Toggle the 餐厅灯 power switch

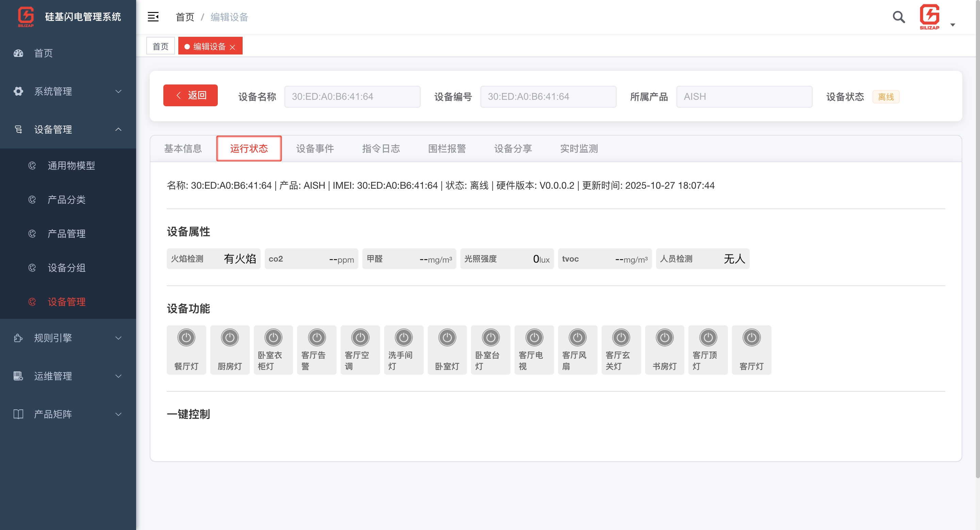point(186,337)
